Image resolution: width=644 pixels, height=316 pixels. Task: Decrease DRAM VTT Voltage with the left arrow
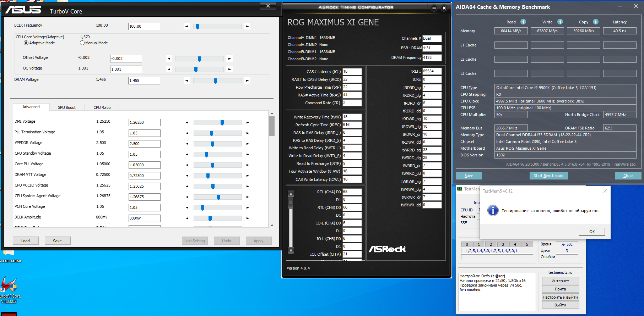[x=187, y=176]
